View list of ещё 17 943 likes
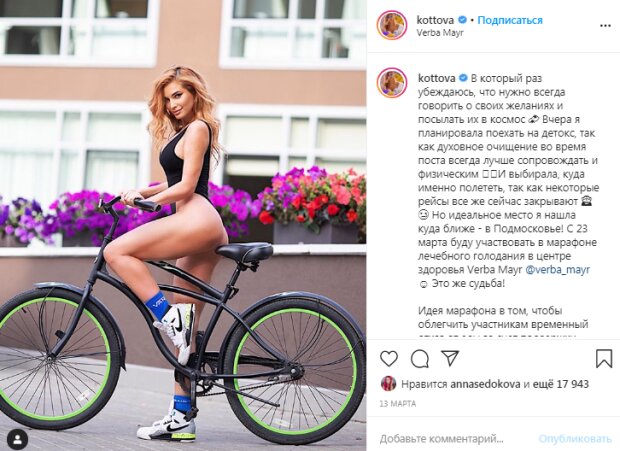Screen dimensions: 620x451 coord(561,384)
